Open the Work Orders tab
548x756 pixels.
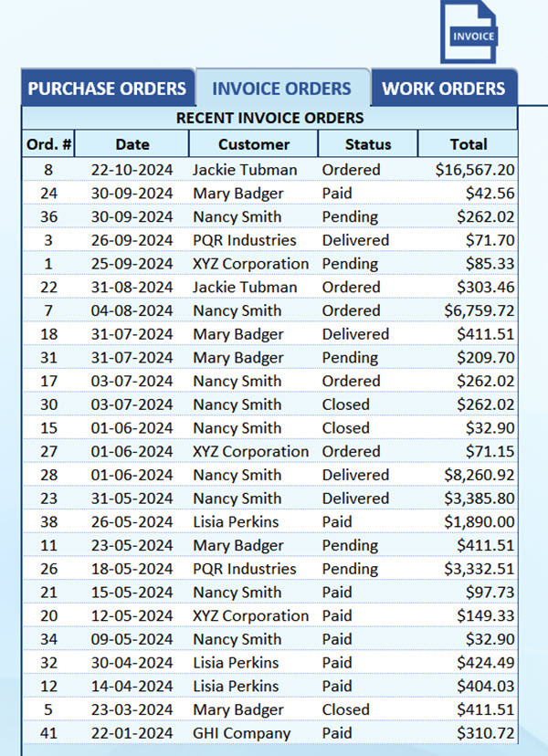click(x=443, y=89)
